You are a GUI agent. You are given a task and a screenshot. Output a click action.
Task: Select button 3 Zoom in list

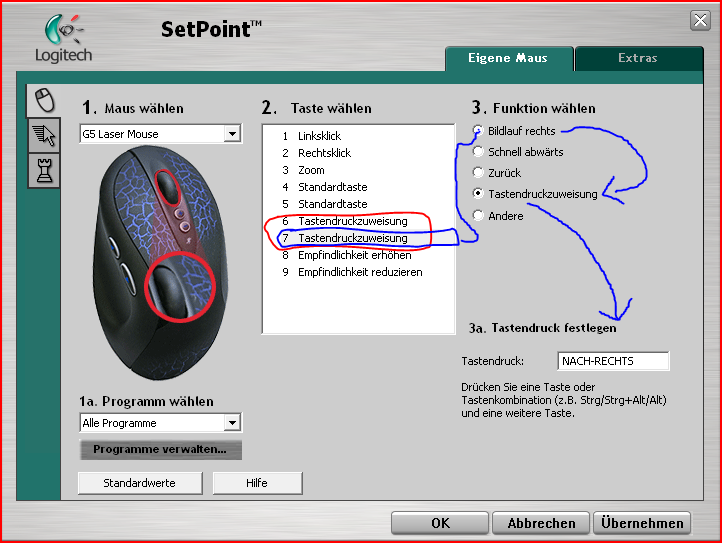358,170
